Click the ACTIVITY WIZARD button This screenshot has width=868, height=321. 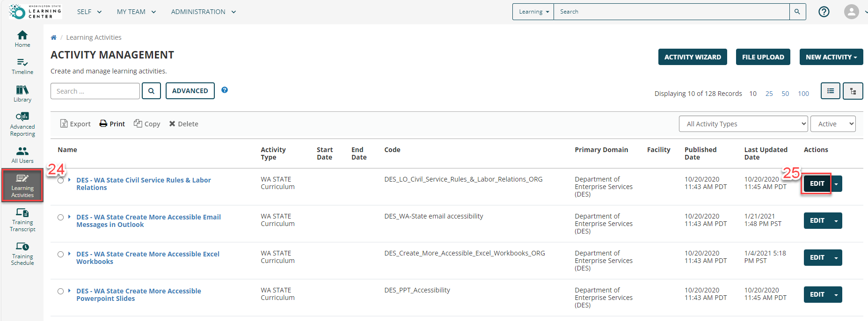(x=693, y=57)
